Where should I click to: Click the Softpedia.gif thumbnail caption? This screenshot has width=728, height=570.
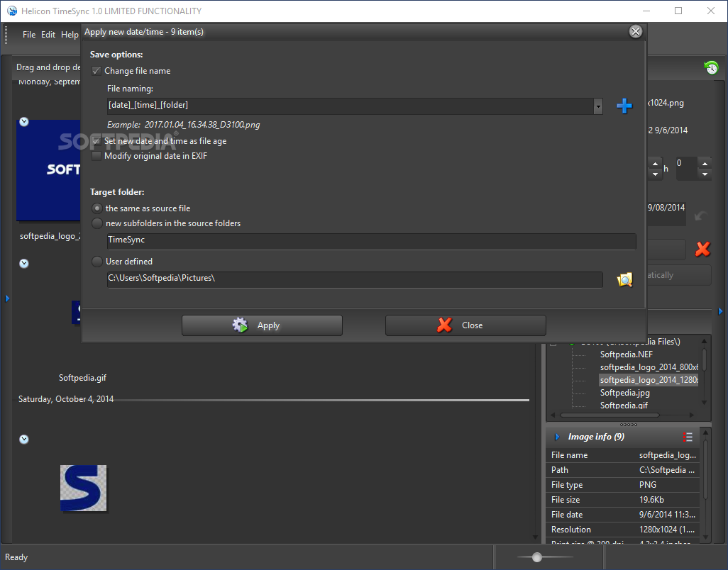(82, 378)
